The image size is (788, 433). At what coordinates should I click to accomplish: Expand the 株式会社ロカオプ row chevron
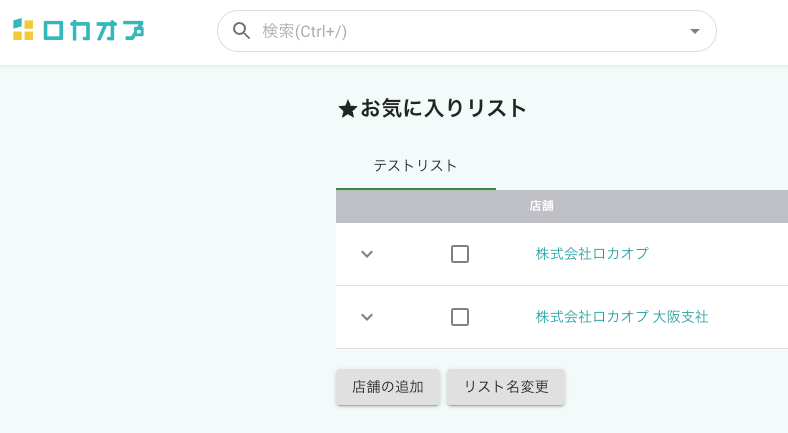(x=367, y=254)
